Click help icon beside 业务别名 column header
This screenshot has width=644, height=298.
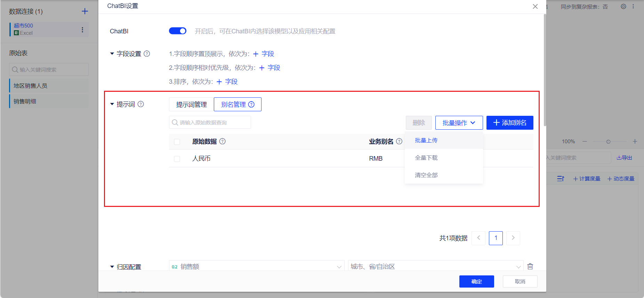[399, 142]
